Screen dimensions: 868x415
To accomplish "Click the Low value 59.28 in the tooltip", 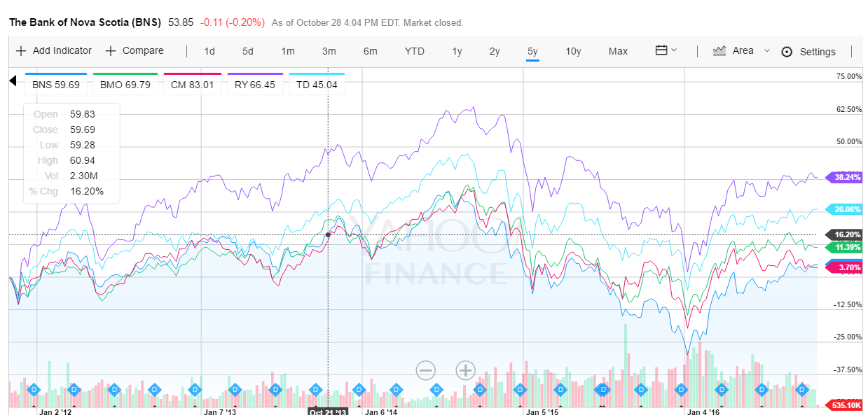I will click(x=83, y=145).
